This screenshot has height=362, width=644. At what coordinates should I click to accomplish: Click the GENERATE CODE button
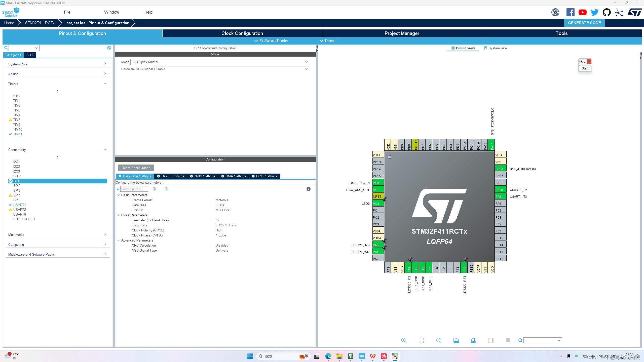pyautogui.click(x=584, y=23)
